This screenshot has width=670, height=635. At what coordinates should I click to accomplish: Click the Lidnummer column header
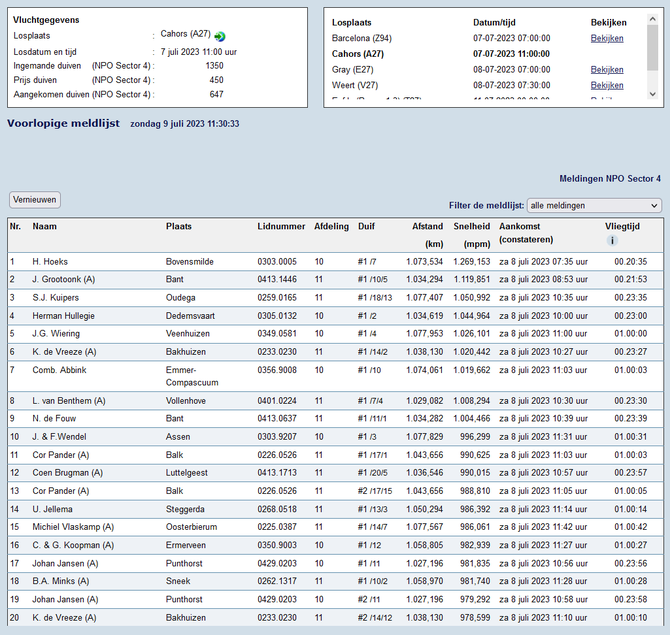coord(281,226)
